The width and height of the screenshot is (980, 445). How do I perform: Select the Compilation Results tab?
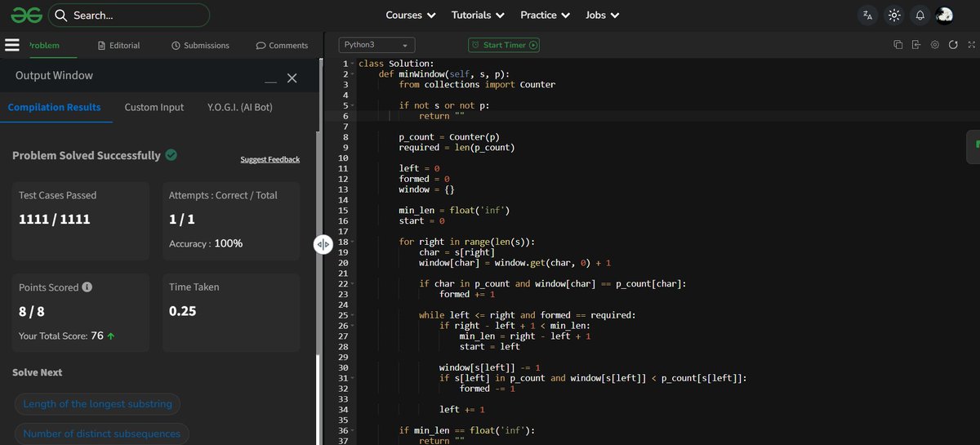tap(55, 107)
